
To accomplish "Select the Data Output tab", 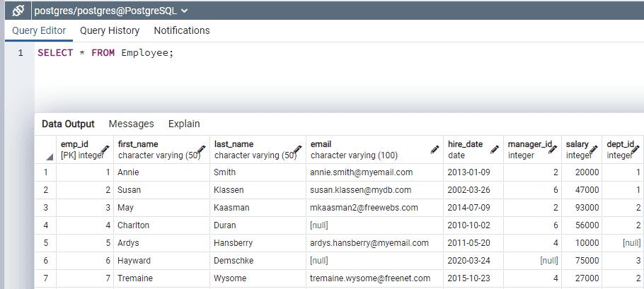I will (x=68, y=124).
